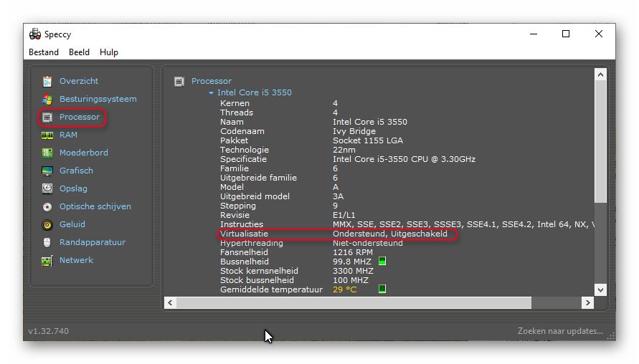This screenshot has width=639, height=364.
Task: Open the Moederbord section
Action: point(83,153)
